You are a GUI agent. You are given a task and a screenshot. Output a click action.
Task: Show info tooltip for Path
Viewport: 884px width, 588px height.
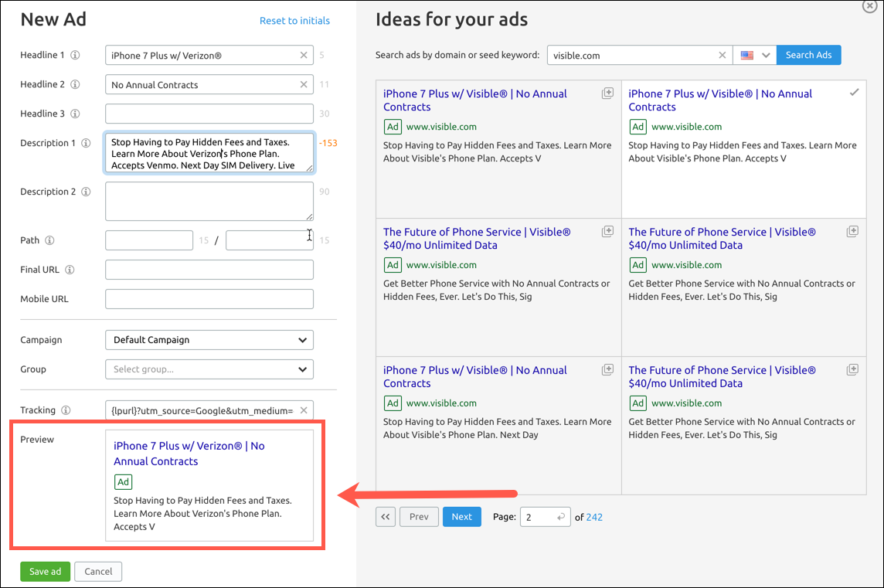click(49, 240)
